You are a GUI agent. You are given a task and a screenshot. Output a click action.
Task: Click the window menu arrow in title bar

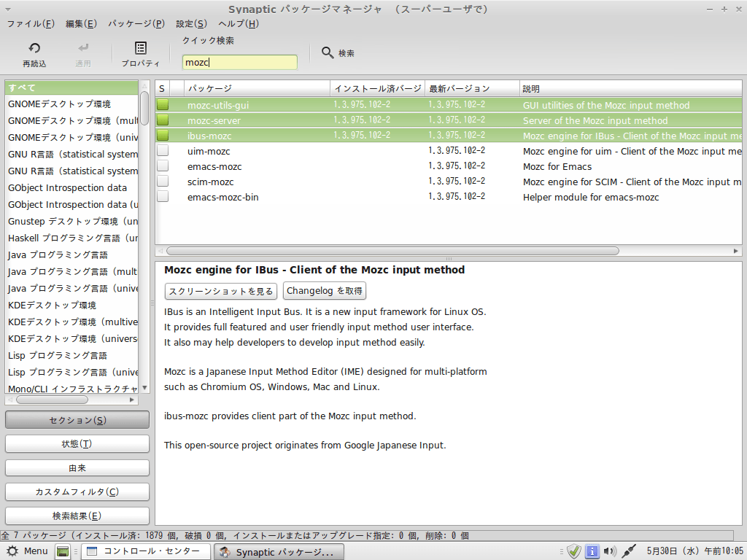(x=7, y=9)
